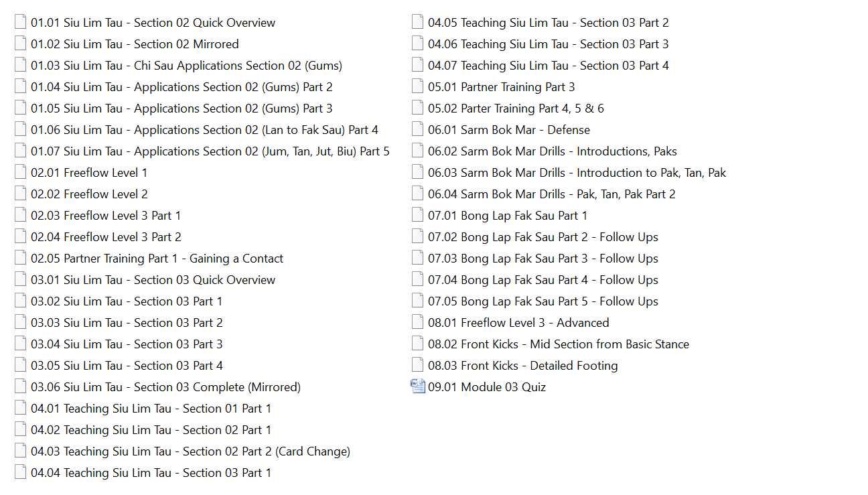868x495 pixels.
Task: Click file icon next to 02.01 Freeflow Level 1
Action: [21, 172]
